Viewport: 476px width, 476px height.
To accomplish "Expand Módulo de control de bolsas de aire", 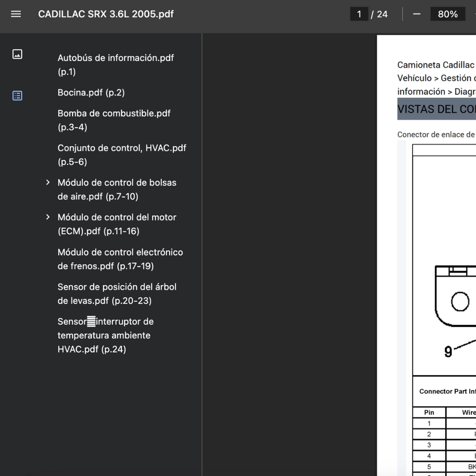I will [x=48, y=182].
